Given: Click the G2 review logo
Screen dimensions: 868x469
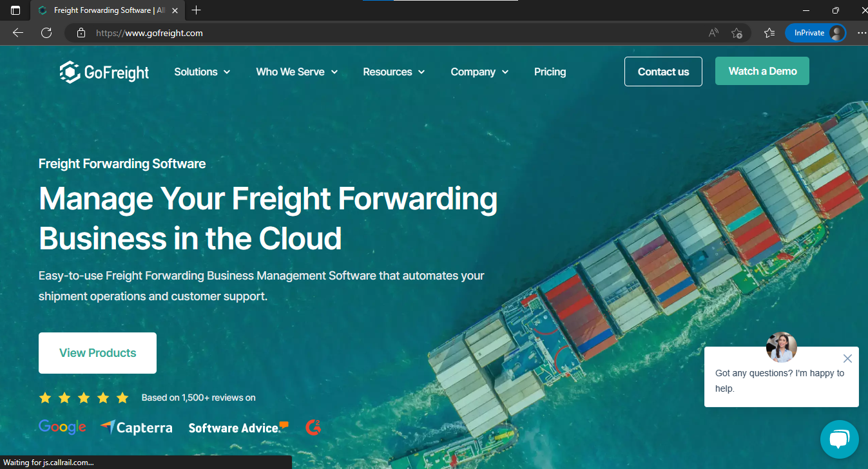Looking at the screenshot, I should pyautogui.click(x=313, y=426).
